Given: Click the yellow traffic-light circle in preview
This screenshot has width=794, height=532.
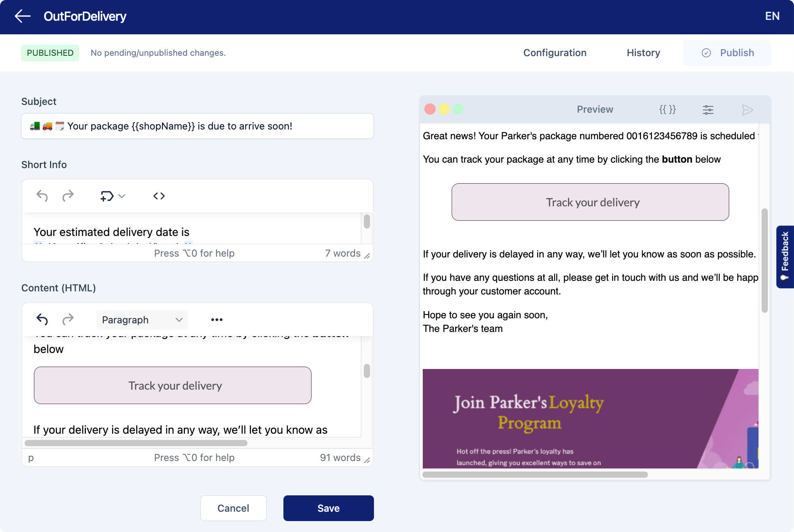Looking at the screenshot, I should pyautogui.click(x=444, y=109).
